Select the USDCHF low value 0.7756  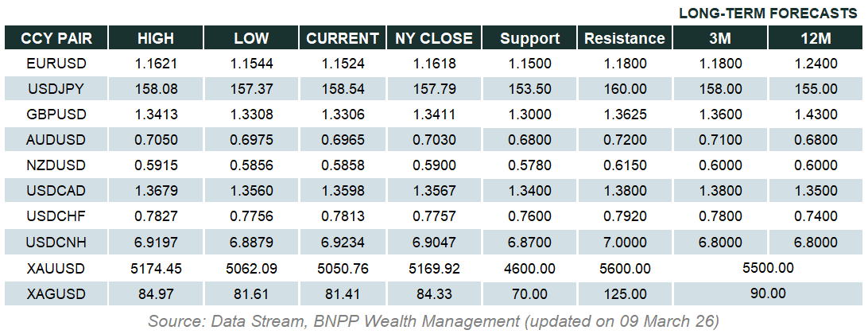tap(251, 217)
